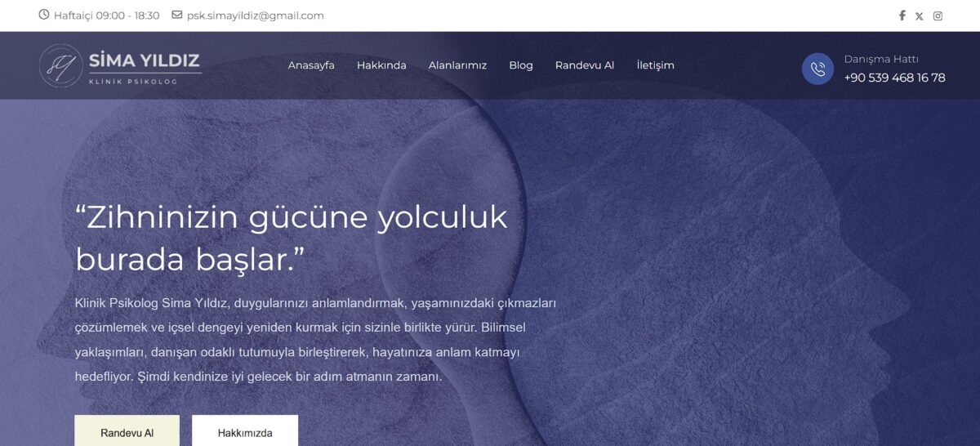
Task: Click the cream Randevu Al button
Action: 127,431
